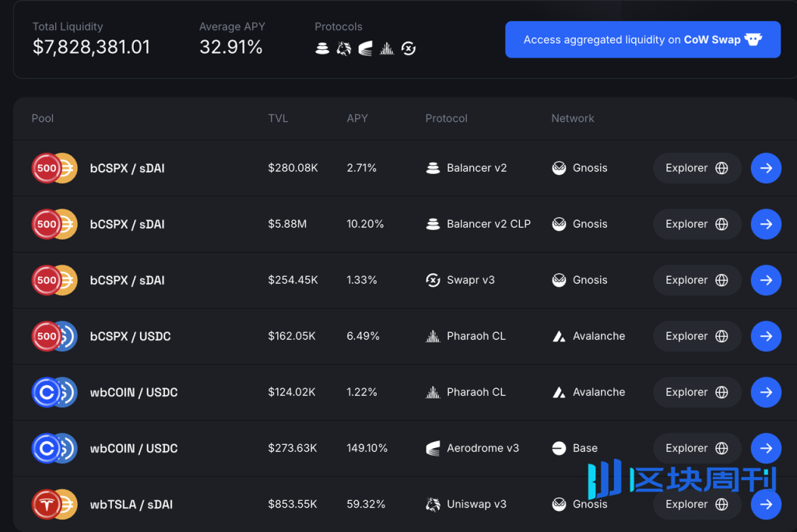Screen dimensions: 797x532
Task: Click the Aerodrome icon under Protocols summary
Action: 366,48
